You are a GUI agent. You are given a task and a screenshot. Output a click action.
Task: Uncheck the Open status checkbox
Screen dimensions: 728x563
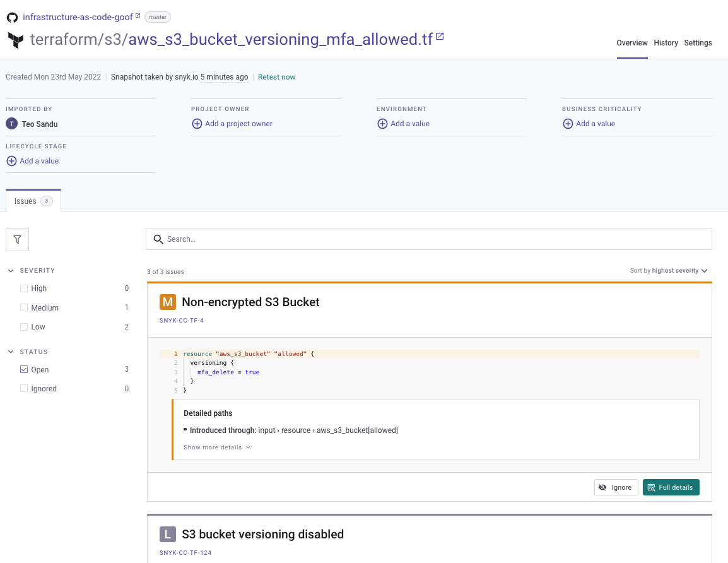[24, 370]
